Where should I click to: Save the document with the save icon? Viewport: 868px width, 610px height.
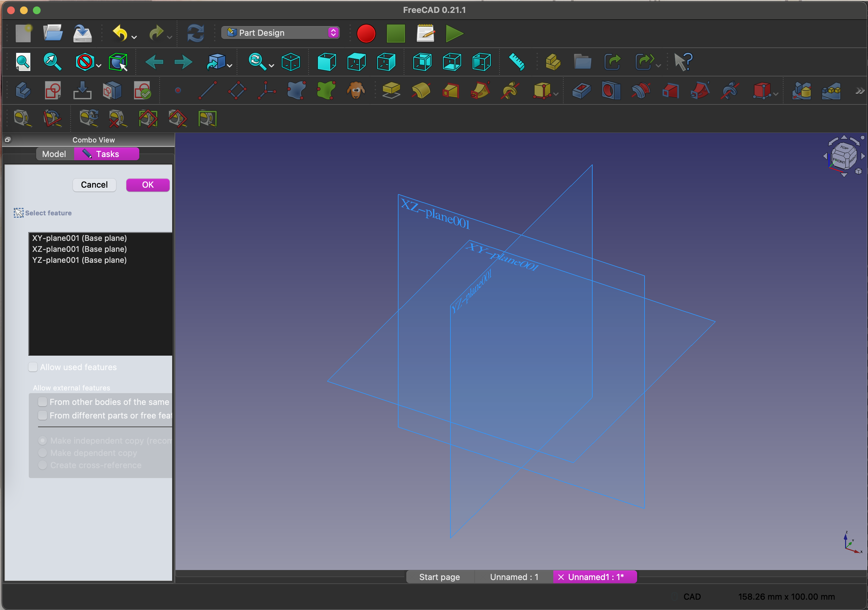point(83,33)
